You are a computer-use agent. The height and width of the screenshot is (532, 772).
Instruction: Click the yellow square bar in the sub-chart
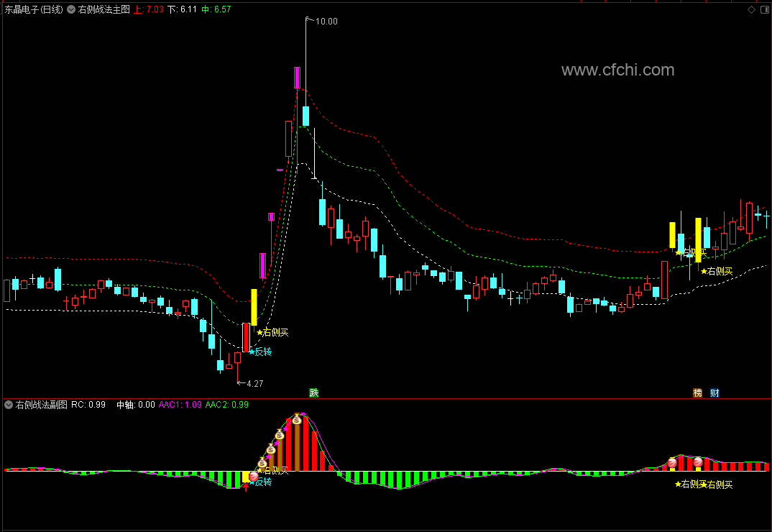click(x=246, y=477)
